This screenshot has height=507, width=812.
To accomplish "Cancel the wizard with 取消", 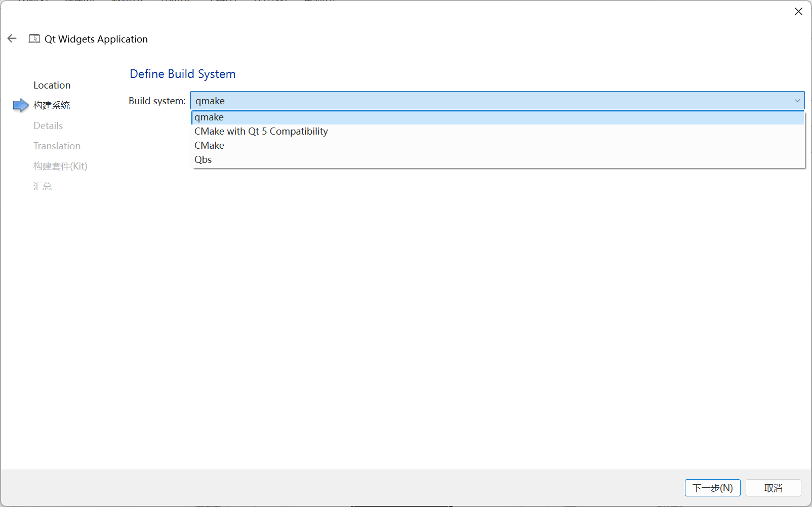I will [774, 488].
